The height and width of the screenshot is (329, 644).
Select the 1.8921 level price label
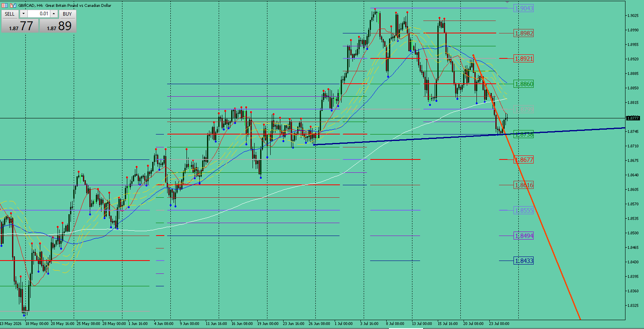coord(524,58)
